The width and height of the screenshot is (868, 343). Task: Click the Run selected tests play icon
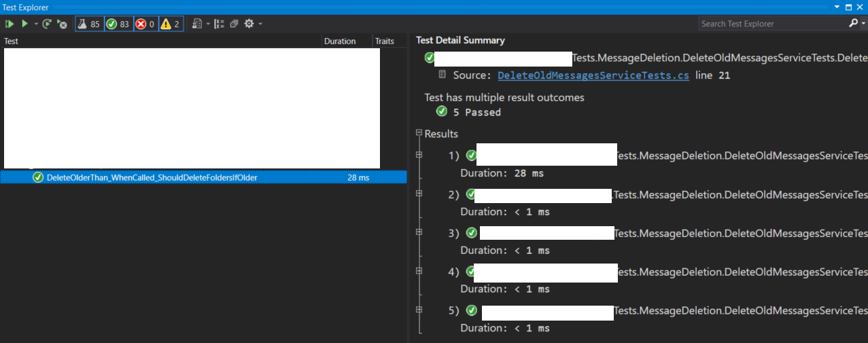tap(24, 24)
